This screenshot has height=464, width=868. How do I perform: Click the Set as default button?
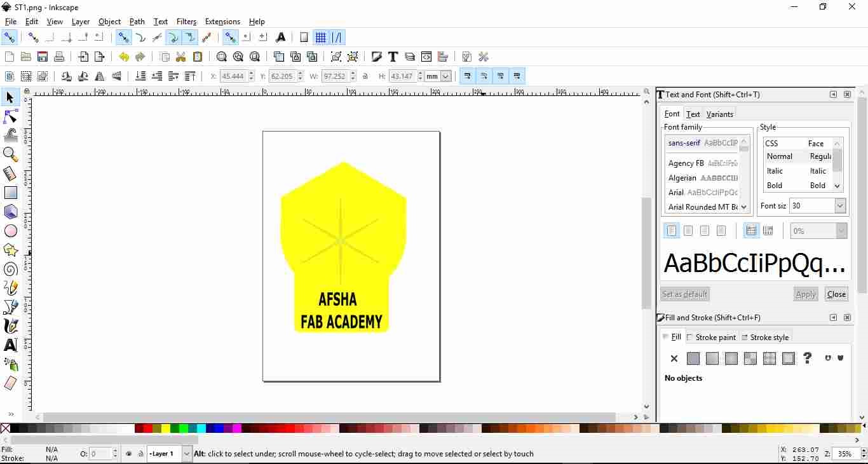pos(684,294)
